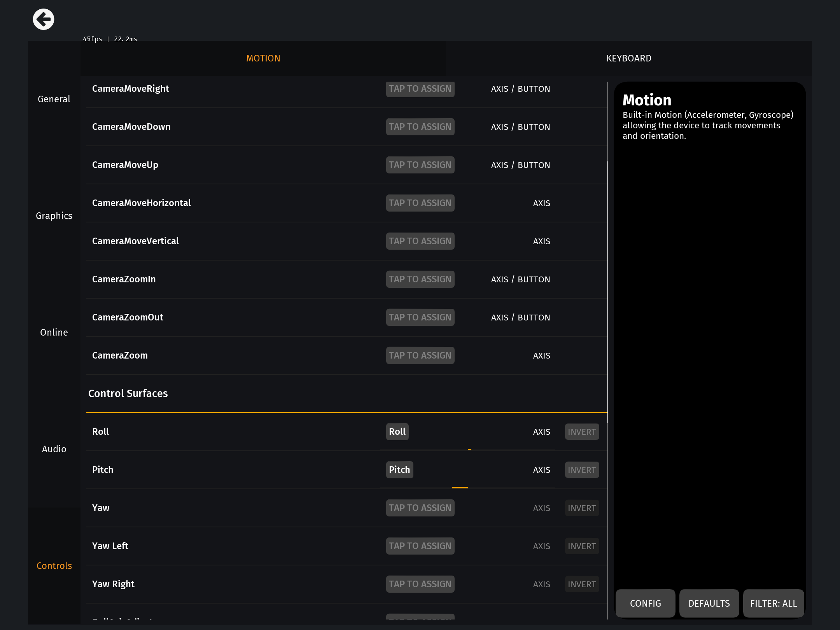Toggle INVERT for Yaw Left
Screen dimensions: 840x630
[x=582, y=546]
